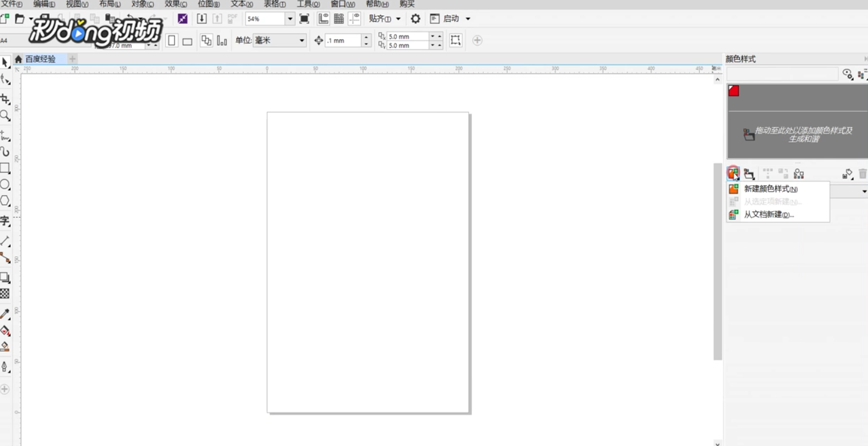Set page to portrait orientation

tap(172, 40)
